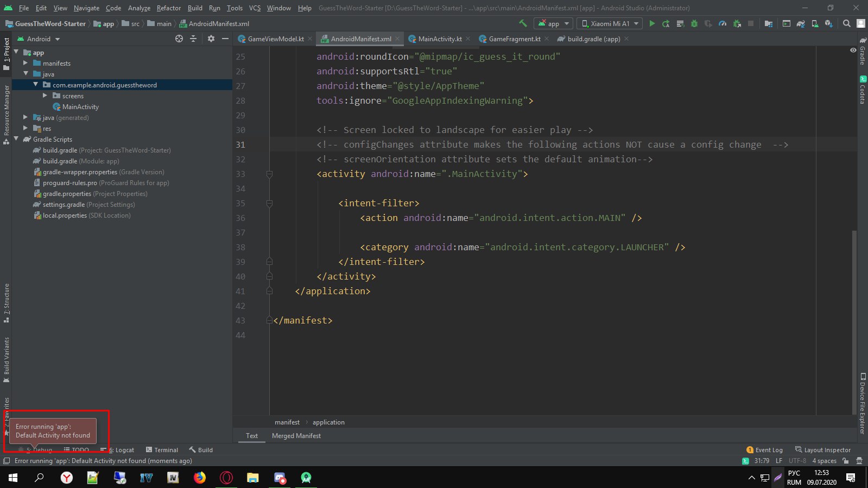Click Build Variants side tab

(x=7, y=360)
